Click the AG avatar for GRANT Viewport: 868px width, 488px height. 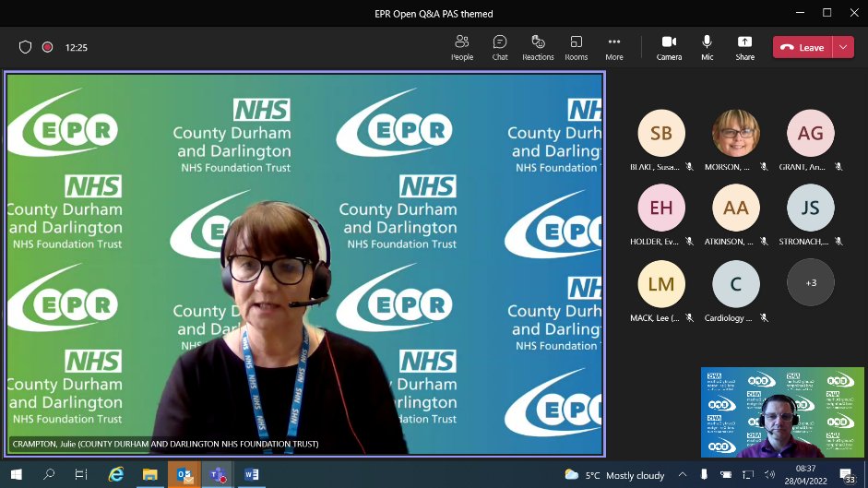point(811,133)
